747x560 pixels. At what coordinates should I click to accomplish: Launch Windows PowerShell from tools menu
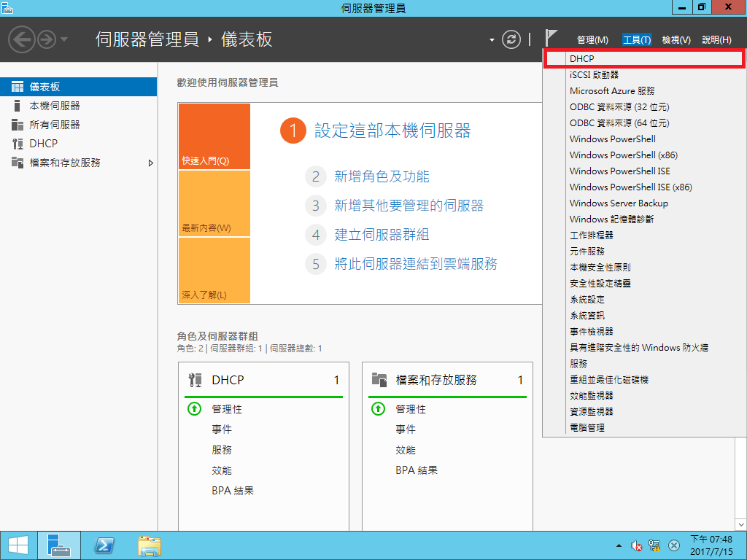click(645, 139)
